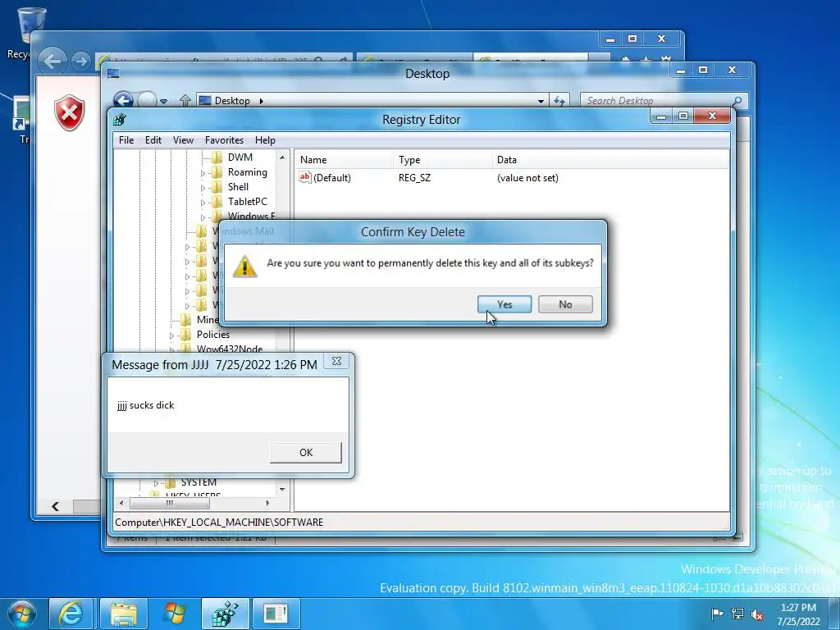
Task: Open the clock showing 1:27 PM
Action: (x=798, y=614)
